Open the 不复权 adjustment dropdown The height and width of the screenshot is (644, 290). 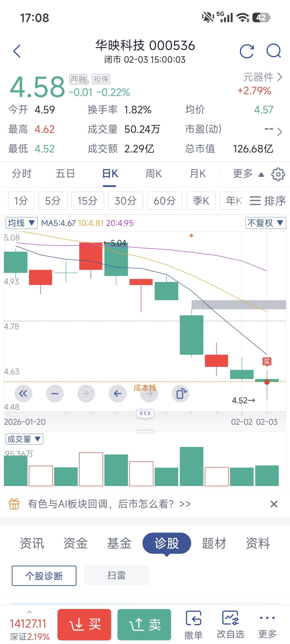(x=265, y=223)
